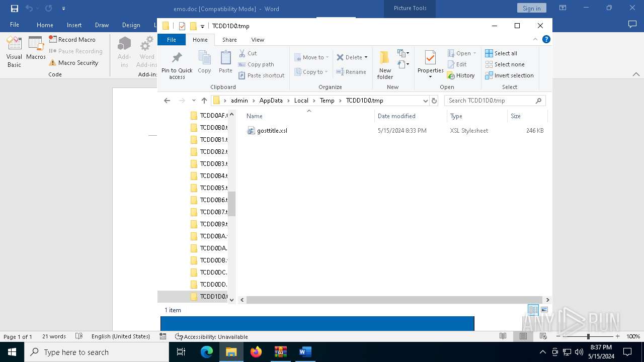Select the gosttitle.xsl file
The height and width of the screenshot is (362, 644).
(x=272, y=131)
